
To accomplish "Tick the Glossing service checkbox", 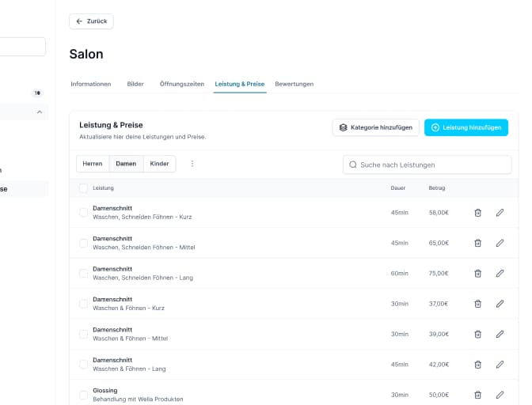I will click(x=84, y=395).
